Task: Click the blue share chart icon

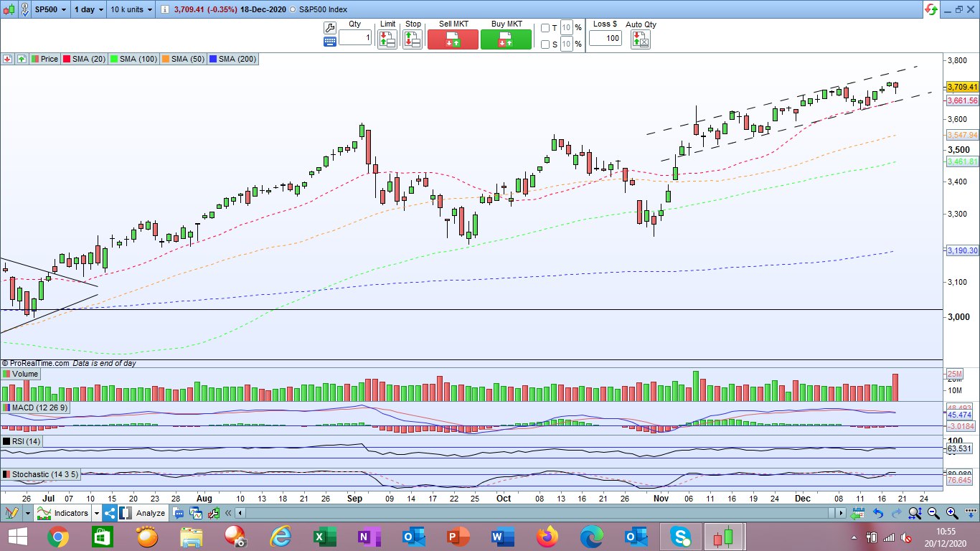Action: coord(110,513)
